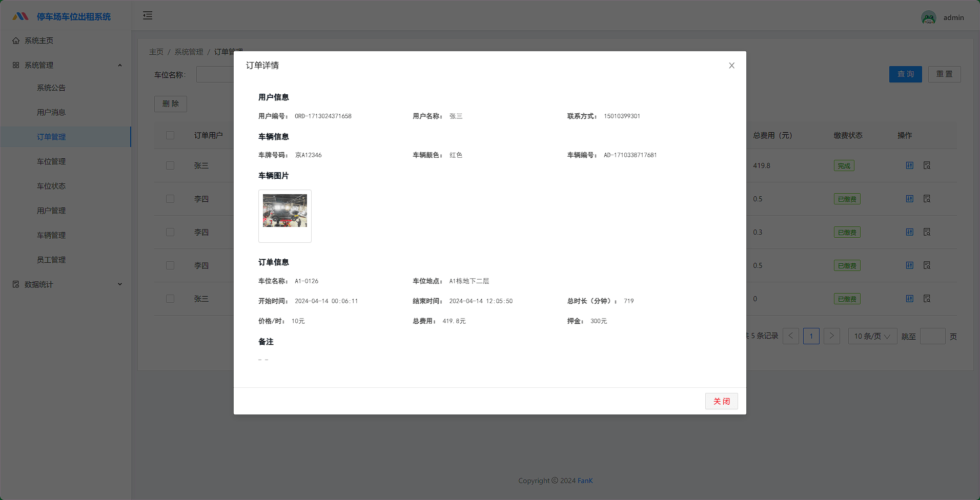Viewport: 980px width, 500px height.
Task: Click the 总费用（元） column header
Action: [772, 135]
